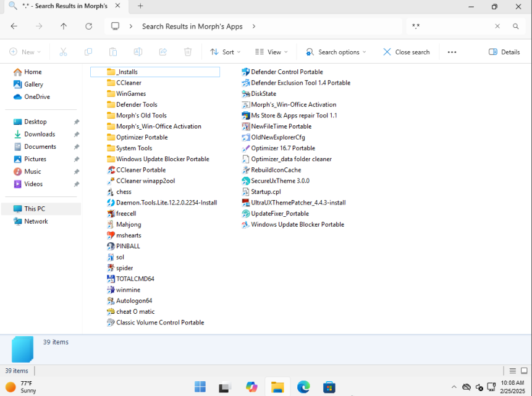
Task: Click the address bar path text
Action: point(192,26)
